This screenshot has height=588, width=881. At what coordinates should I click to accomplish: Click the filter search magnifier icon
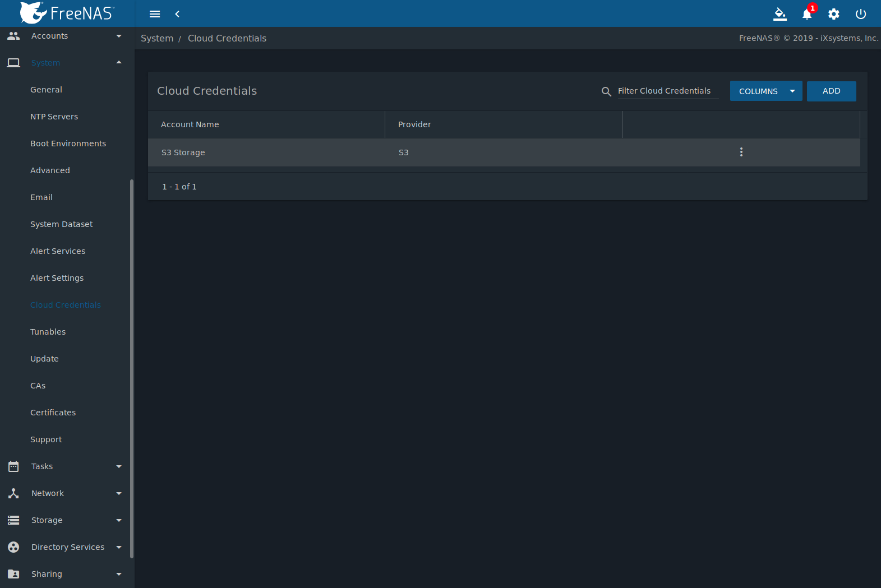coord(606,91)
